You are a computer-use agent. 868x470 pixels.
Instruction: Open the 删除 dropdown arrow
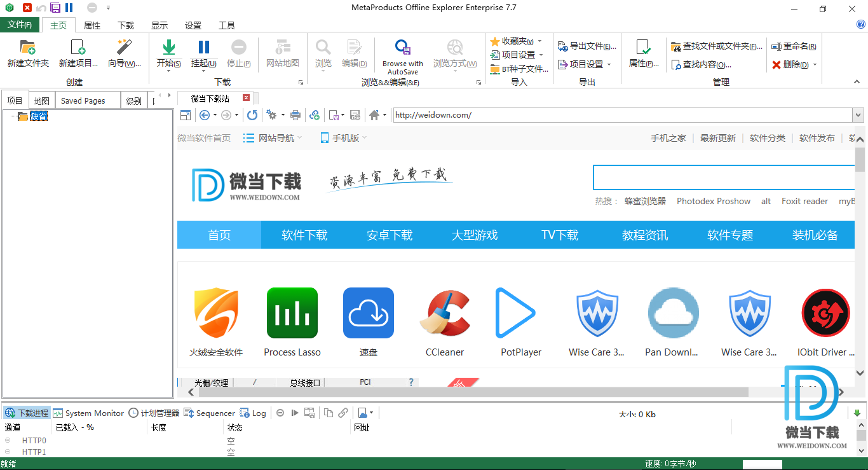click(815, 64)
